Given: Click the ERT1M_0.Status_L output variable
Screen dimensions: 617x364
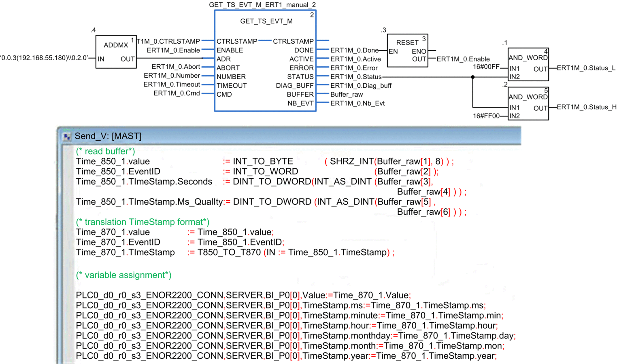Looking at the screenshot, I should click(x=586, y=68).
